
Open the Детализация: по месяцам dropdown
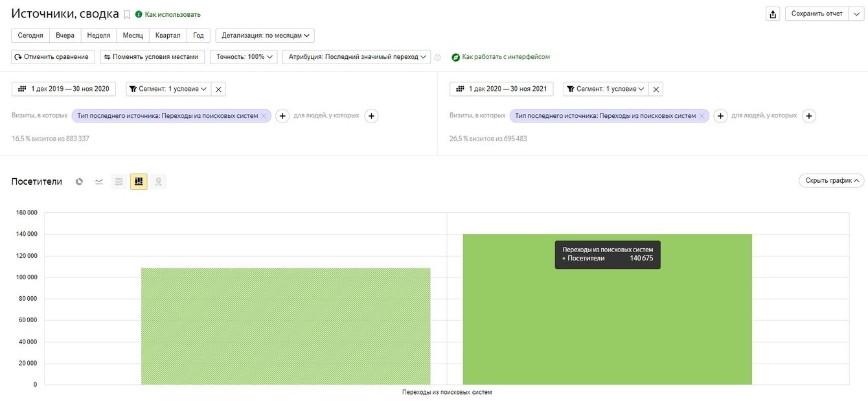265,35
